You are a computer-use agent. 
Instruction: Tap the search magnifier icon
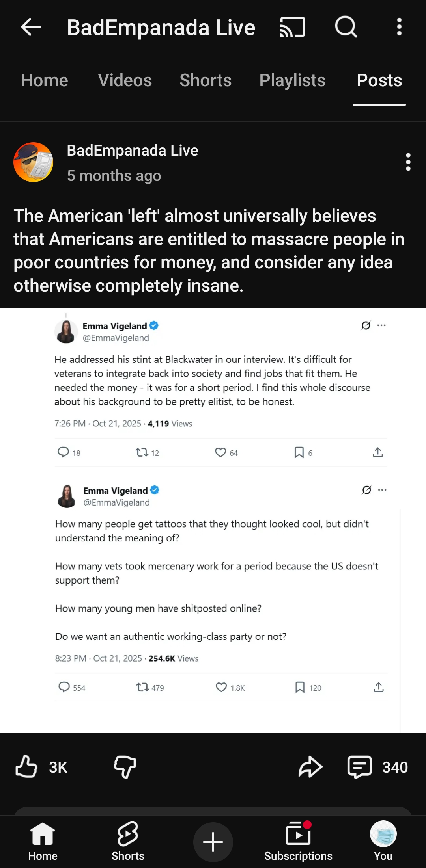pos(346,27)
